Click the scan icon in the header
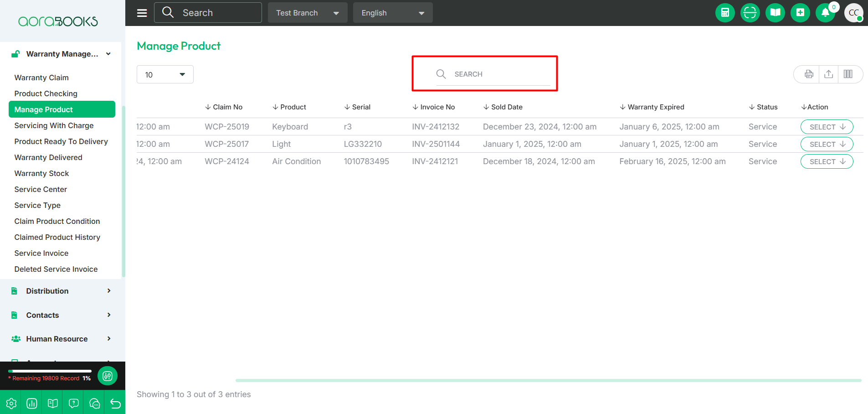868x414 pixels. coord(750,13)
